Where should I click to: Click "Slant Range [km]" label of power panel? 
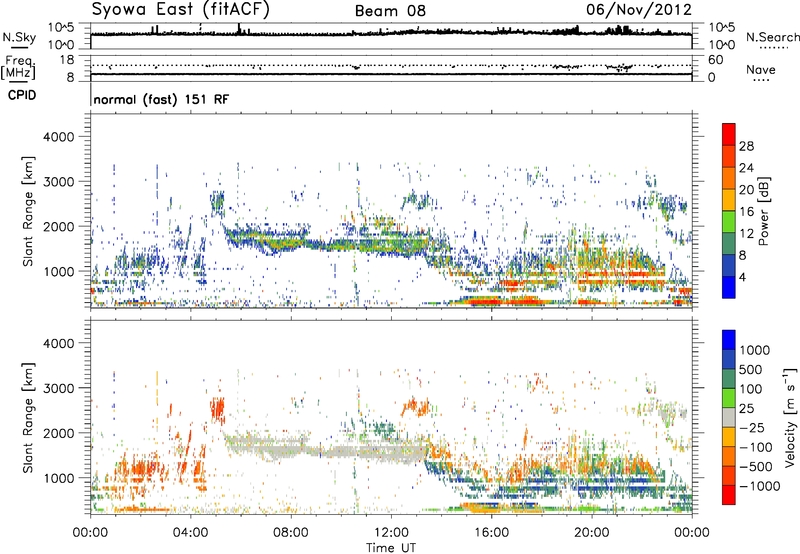28,211
